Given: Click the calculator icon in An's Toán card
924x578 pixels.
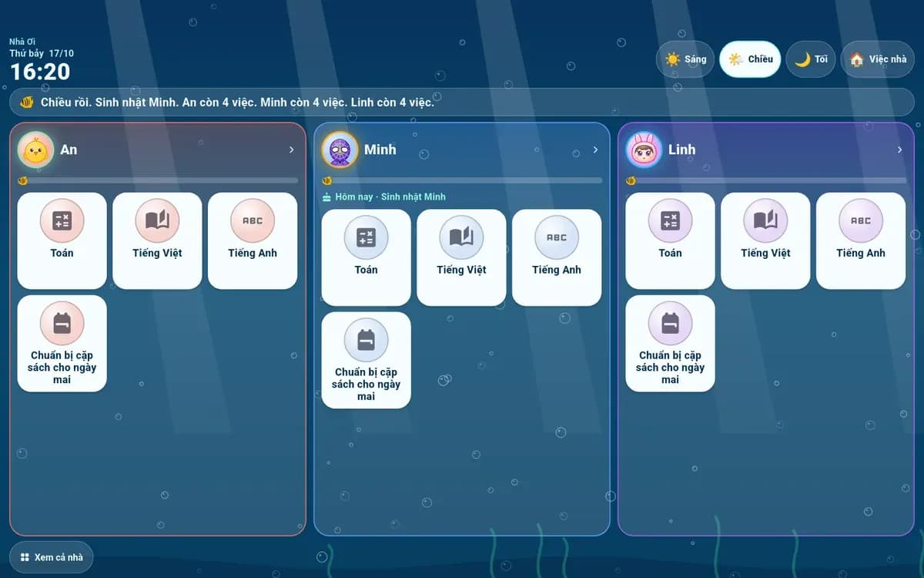Looking at the screenshot, I should (62, 221).
